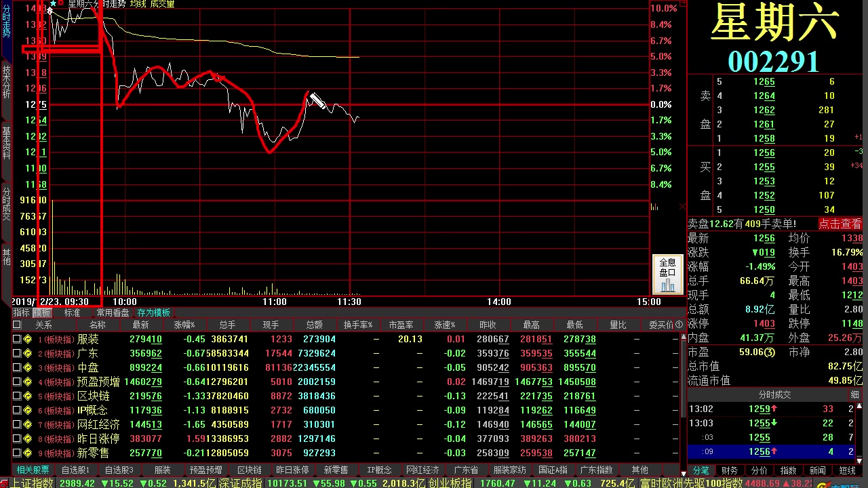
Task: Click the 存为模板 button
Action: pyautogui.click(x=154, y=312)
